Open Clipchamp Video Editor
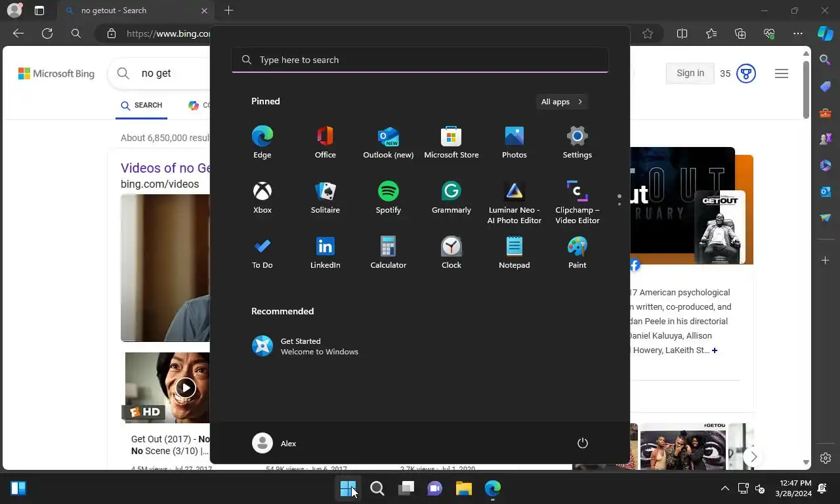 pyautogui.click(x=577, y=203)
